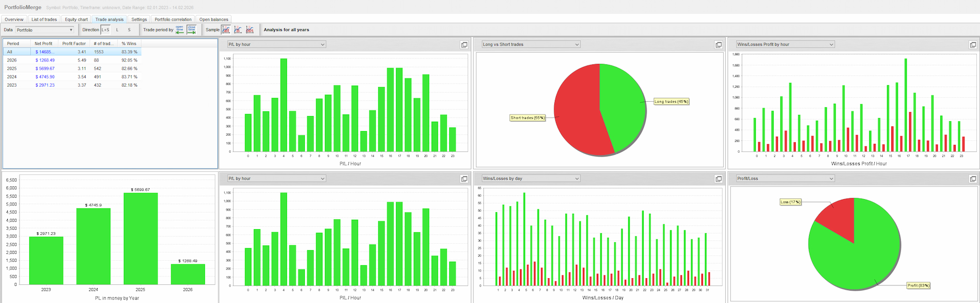Pop out the Wins/Losses by day chart
The image size is (980, 303).
point(718,179)
